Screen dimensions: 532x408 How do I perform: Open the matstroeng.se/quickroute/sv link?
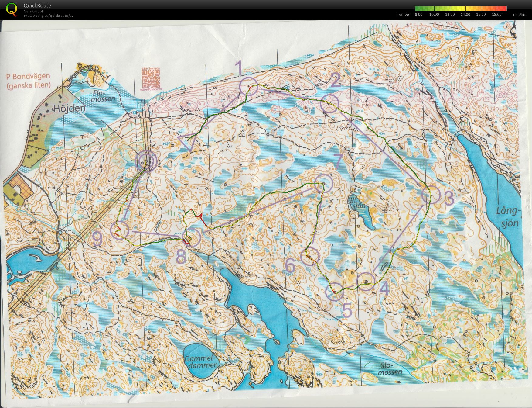tap(49, 16)
